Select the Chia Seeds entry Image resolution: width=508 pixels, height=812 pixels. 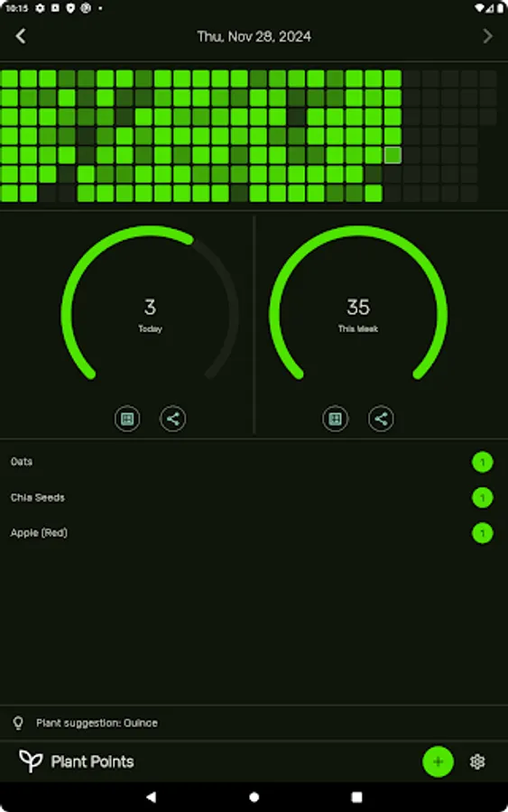pyautogui.click(x=254, y=497)
